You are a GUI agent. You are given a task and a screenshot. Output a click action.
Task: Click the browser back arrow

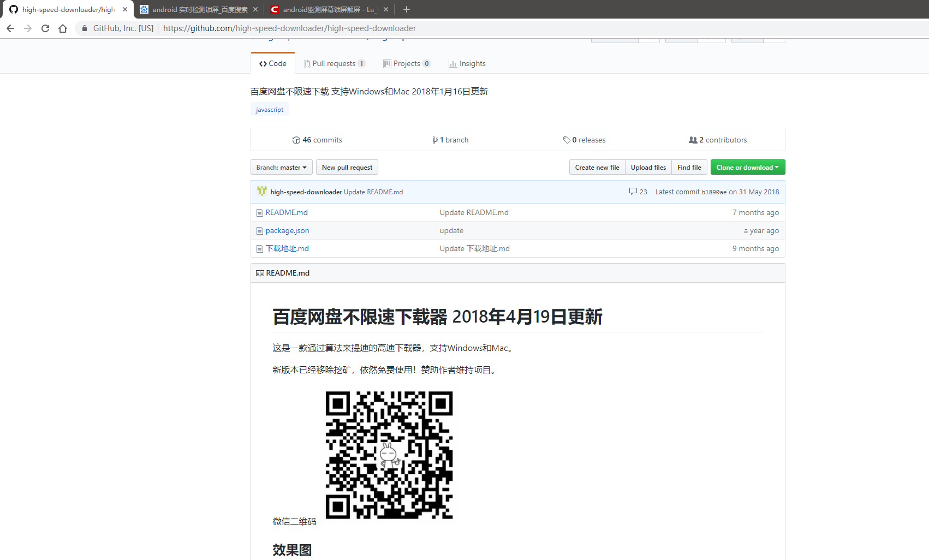click(10, 28)
